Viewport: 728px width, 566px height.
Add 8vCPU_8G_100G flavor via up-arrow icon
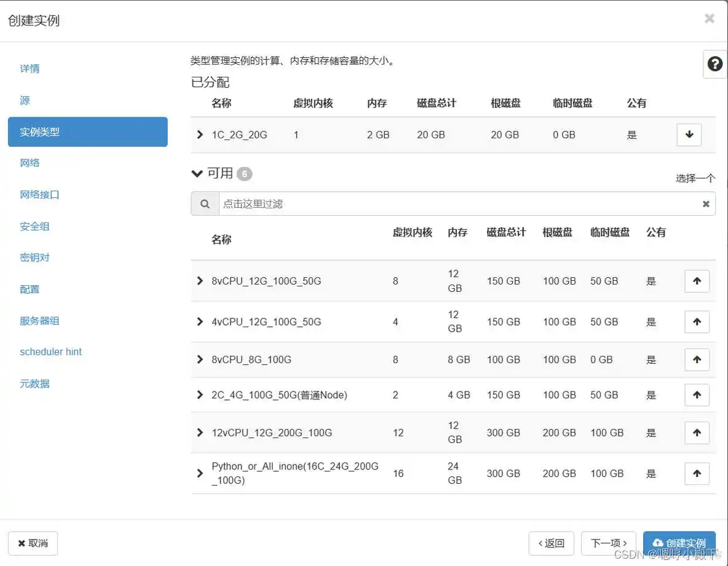697,360
